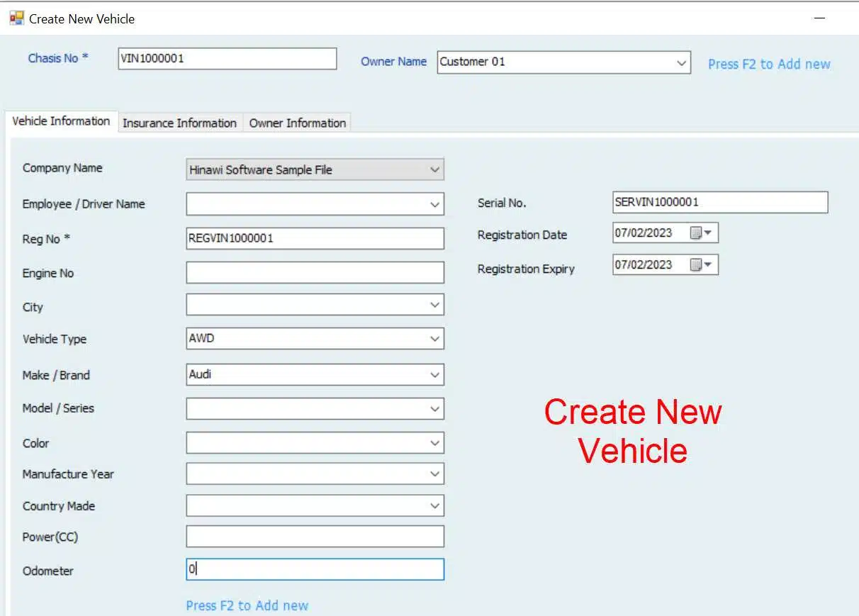Click Press F2 to Add new below Odometer
The image size is (859, 616).
point(247,606)
